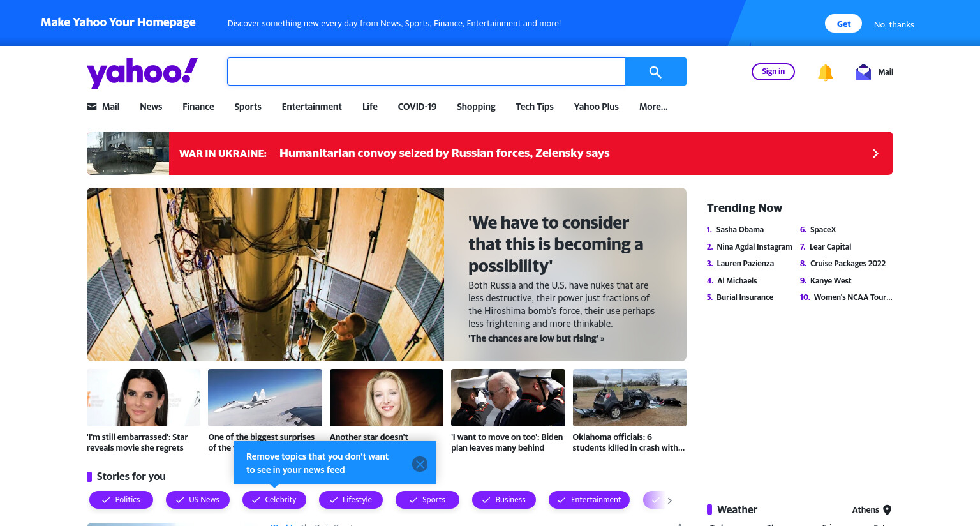Open trending topic Kanye West
Screen dimensions: 980x526
click(x=831, y=281)
